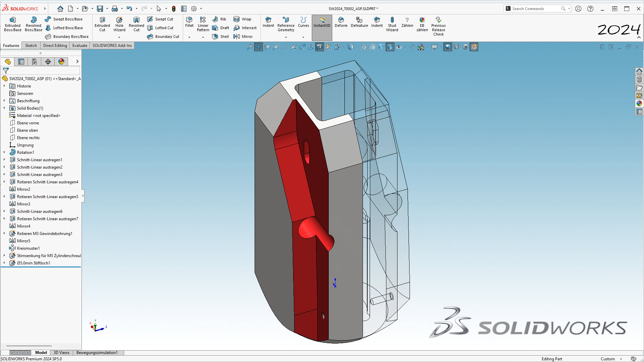Switch to the Sketch tab
The image size is (644, 362).
click(x=31, y=46)
